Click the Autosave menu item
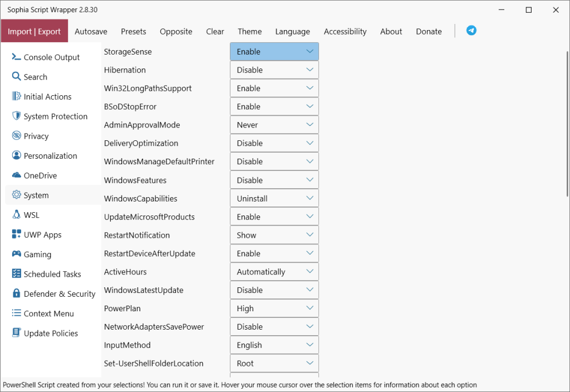 pos(91,32)
